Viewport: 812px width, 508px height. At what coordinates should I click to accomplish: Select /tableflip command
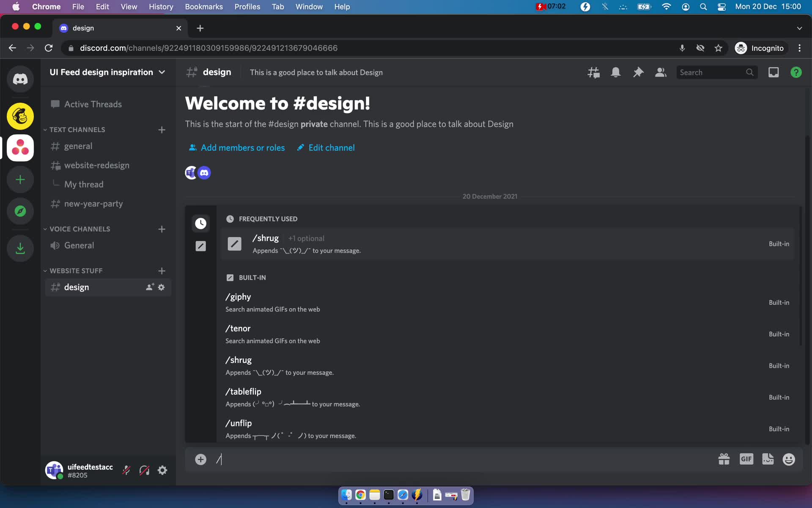(x=507, y=398)
